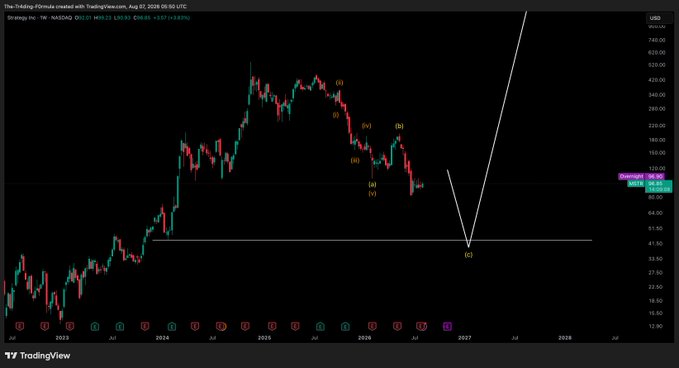Click the 2023 label on the time axis
Viewport: 679px width, 368px height.
[x=62, y=338]
